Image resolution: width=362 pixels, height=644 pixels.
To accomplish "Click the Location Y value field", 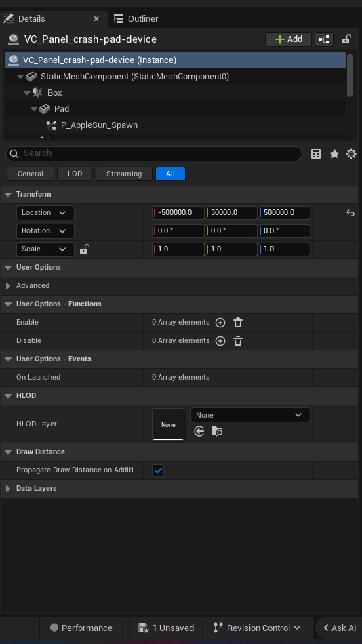I will pos(231,213).
